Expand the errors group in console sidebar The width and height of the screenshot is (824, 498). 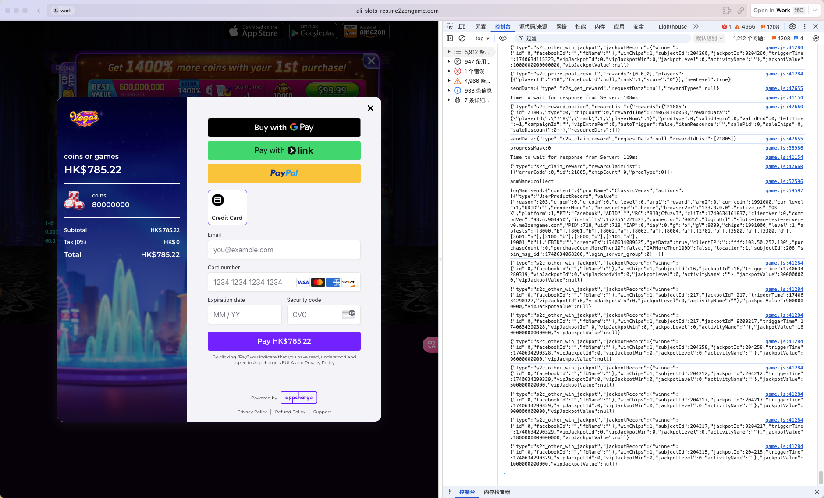point(449,71)
